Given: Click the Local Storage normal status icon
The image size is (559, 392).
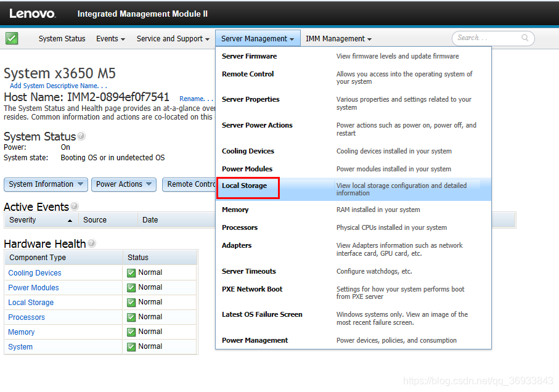Looking at the screenshot, I should click(131, 303).
